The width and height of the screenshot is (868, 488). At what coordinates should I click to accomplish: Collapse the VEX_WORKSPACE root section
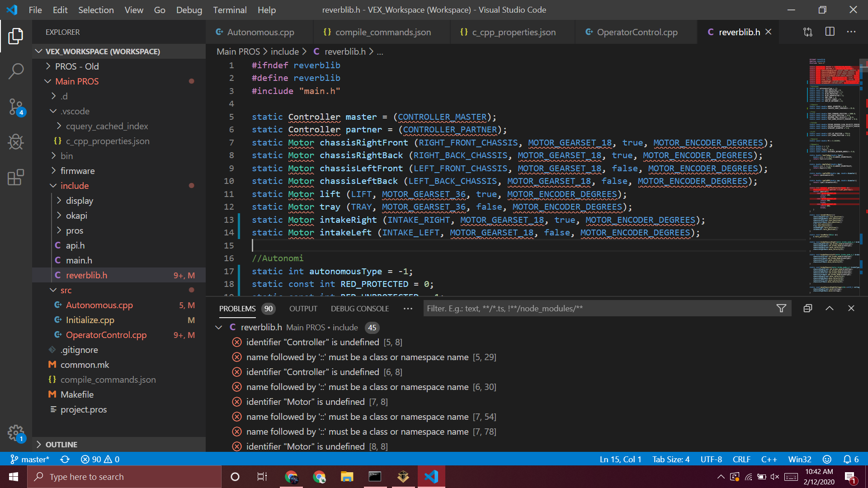pos(39,52)
